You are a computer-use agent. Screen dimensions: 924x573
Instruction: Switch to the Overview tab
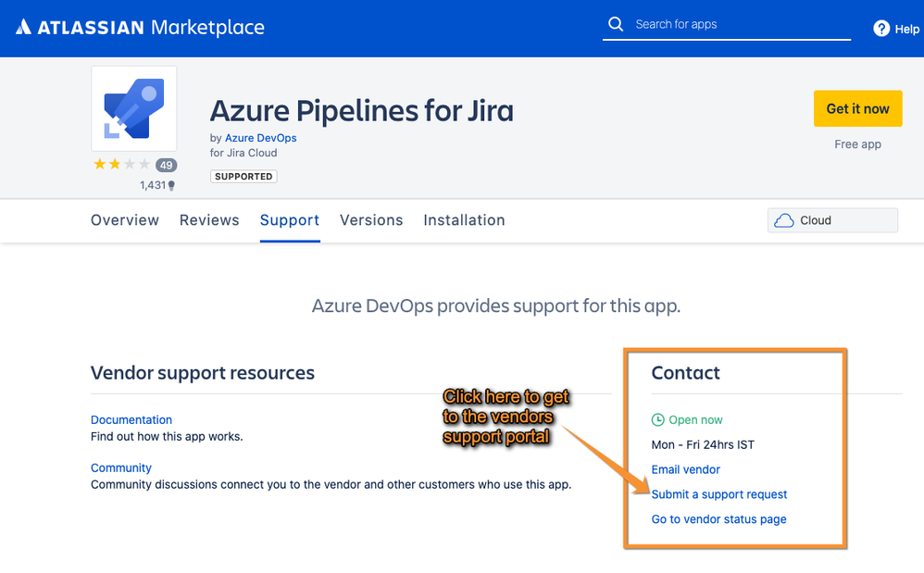(125, 220)
